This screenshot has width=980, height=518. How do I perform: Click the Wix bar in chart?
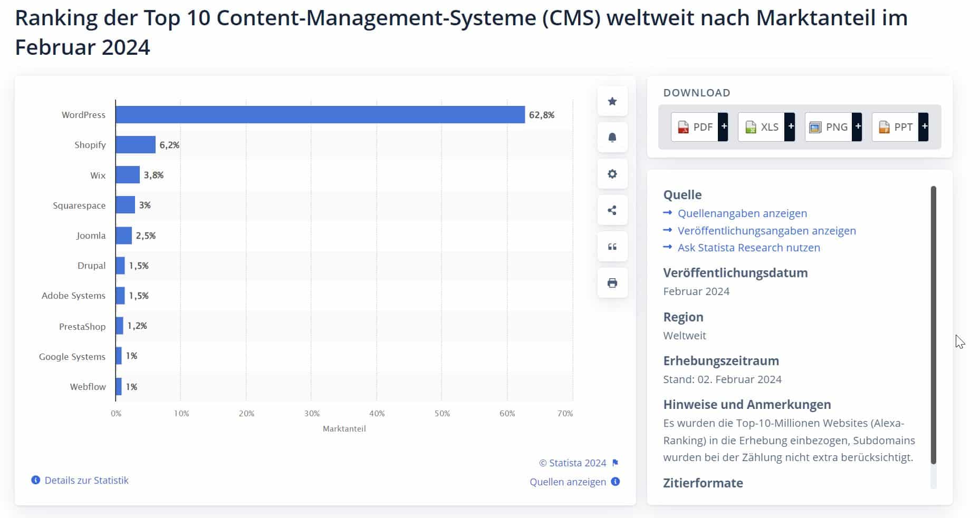pos(128,175)
